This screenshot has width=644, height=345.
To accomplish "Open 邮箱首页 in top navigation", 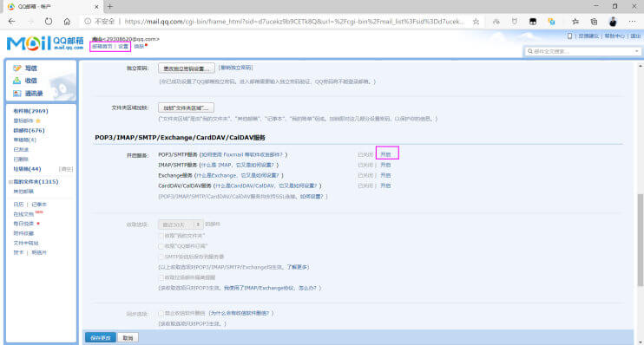I will [x=102, y=46].
